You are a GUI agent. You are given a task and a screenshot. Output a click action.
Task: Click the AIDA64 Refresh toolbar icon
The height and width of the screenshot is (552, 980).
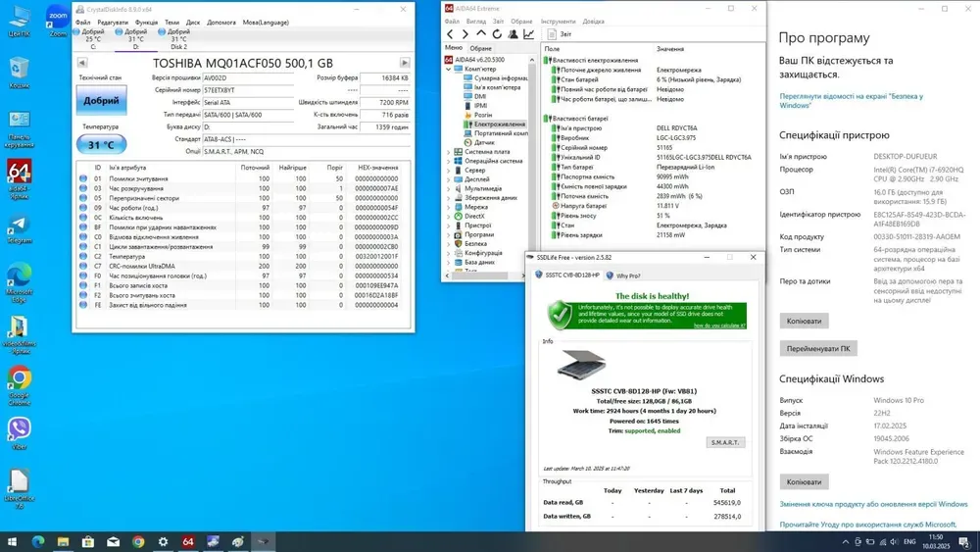point(496,34)
